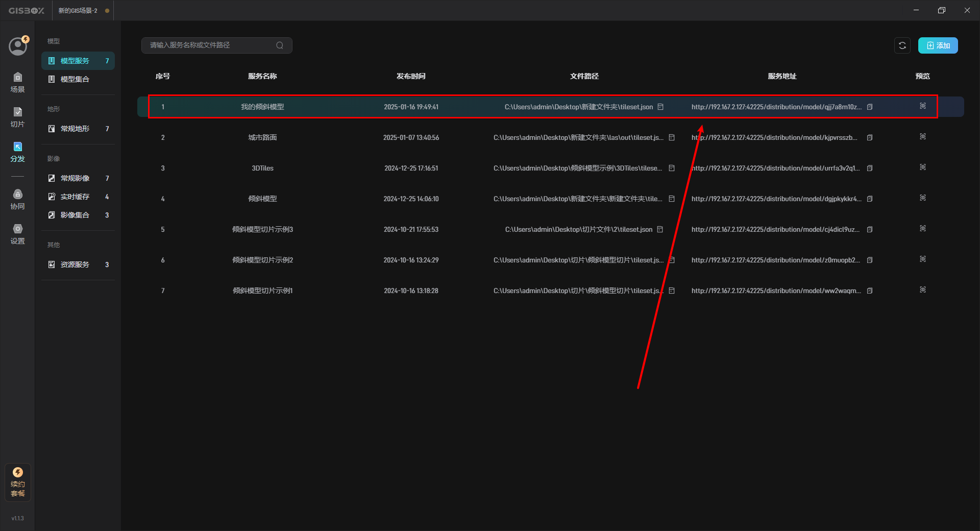Click the 倾斜模型切片示例3 service name
The width and height of the screenshot is (980, 531).
[262, 229]
